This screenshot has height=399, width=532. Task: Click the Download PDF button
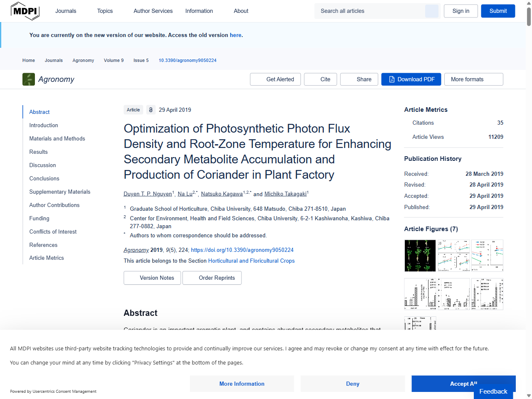point(411,79)
